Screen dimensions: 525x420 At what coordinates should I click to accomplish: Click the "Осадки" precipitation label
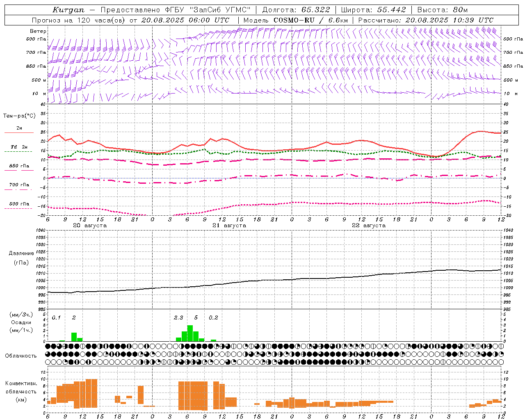21,322
